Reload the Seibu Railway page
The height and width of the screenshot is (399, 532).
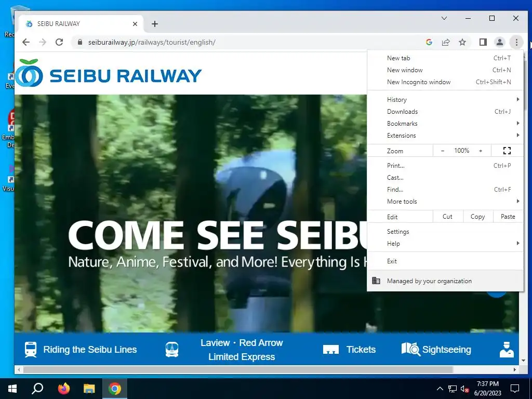pyautogui.click(x=59, y=42)
